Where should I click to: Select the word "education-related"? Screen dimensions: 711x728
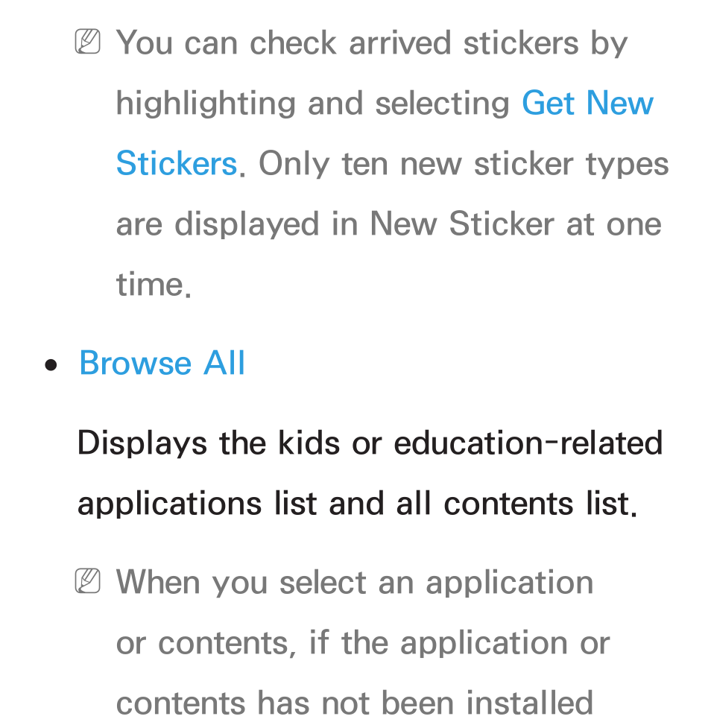click(528, 443)
